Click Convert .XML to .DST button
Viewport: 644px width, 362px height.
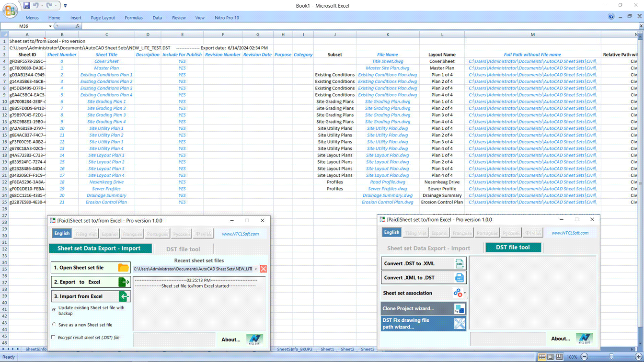(x=424, y=278)
